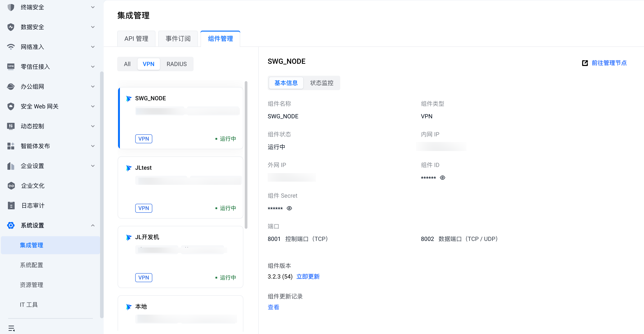
Task: Click the 智能体发布 grid icon
Action: [x=11, y=146]
